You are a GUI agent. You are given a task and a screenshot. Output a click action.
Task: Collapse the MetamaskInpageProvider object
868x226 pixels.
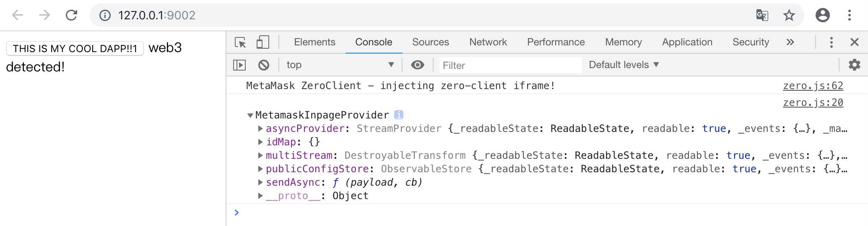coord(250,115)
